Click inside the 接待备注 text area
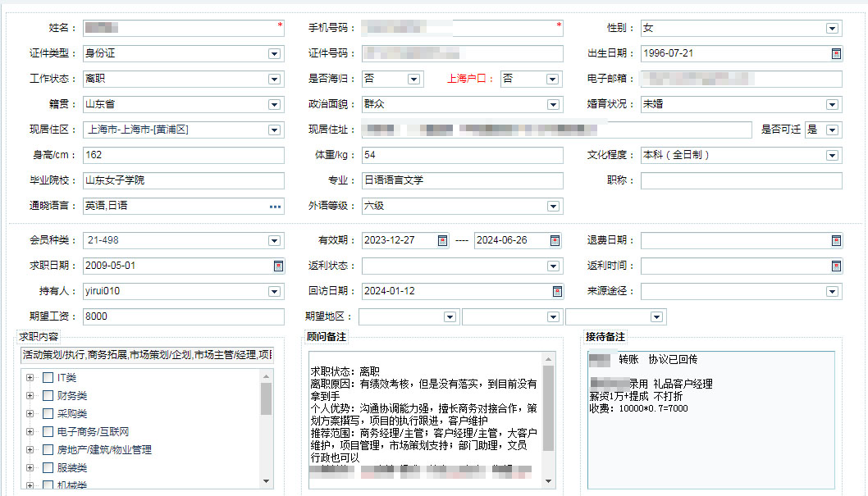Screen dimensions: 868x496 (710, 421)
